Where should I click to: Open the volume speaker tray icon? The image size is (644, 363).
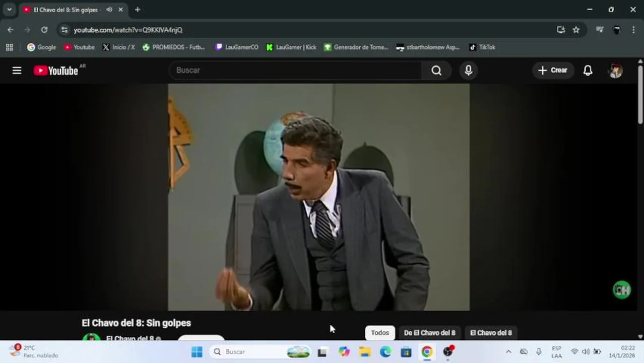coord(586,352)
